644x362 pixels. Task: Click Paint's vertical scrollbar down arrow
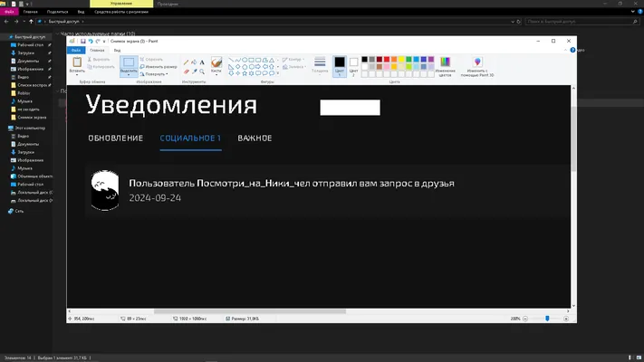tap(573, 306)
